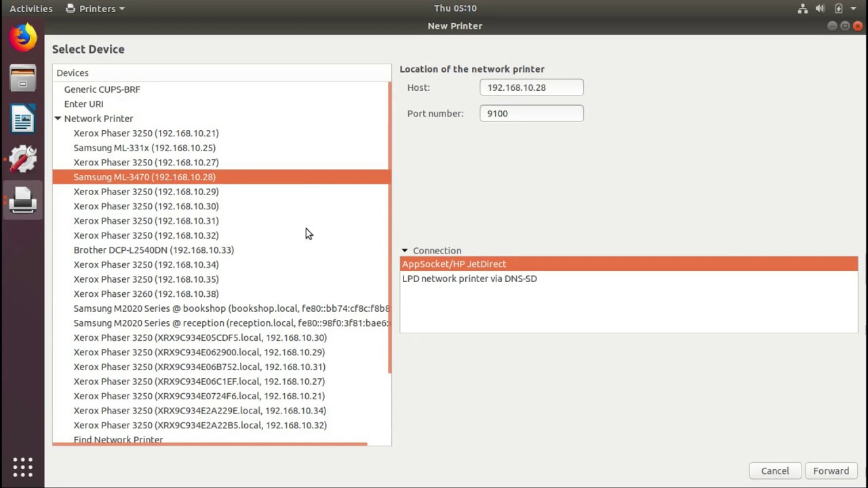The width and height of the screenshot is (868, 488).
Task: Open Printers app menu in top bar
Action: click(96, 9)
